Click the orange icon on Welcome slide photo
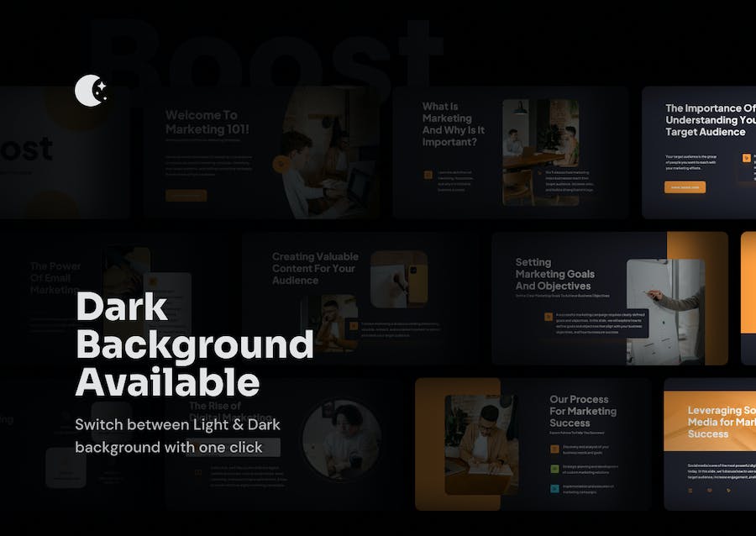This screenshot has width=756, height=536. pyautogui.click(x=279, y=166)
